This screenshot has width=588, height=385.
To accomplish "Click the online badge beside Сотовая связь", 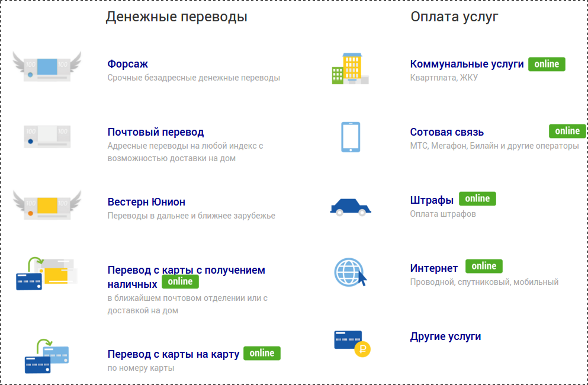I will click(567, 131).
